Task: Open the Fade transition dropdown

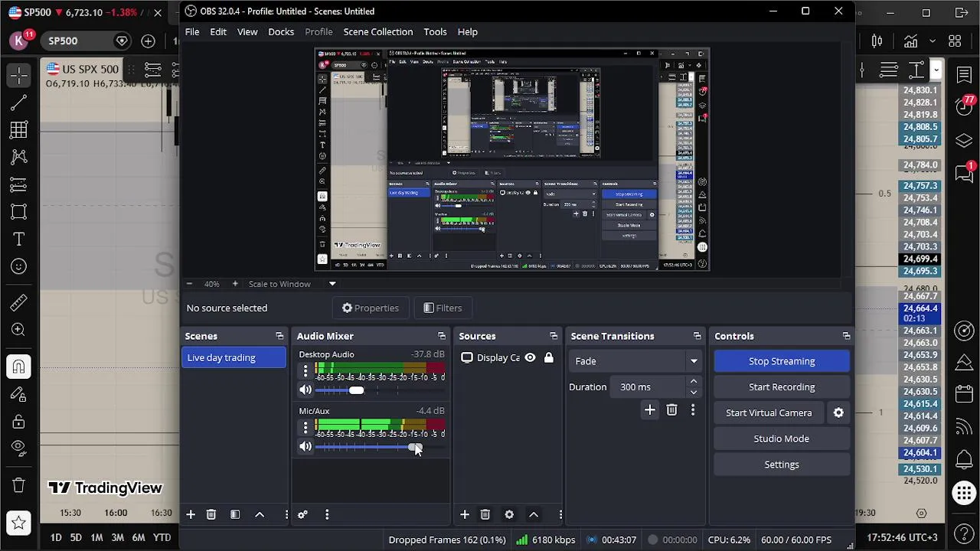Action: [x=635, y=361]
